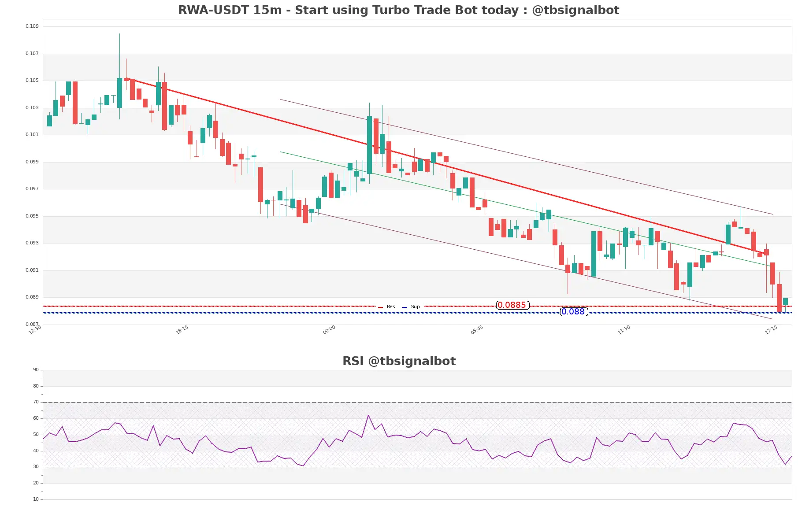Click the 0.107 price axis label
Image resolution: width=798 pixels, height=532 pixels.
tap(32, 54)
